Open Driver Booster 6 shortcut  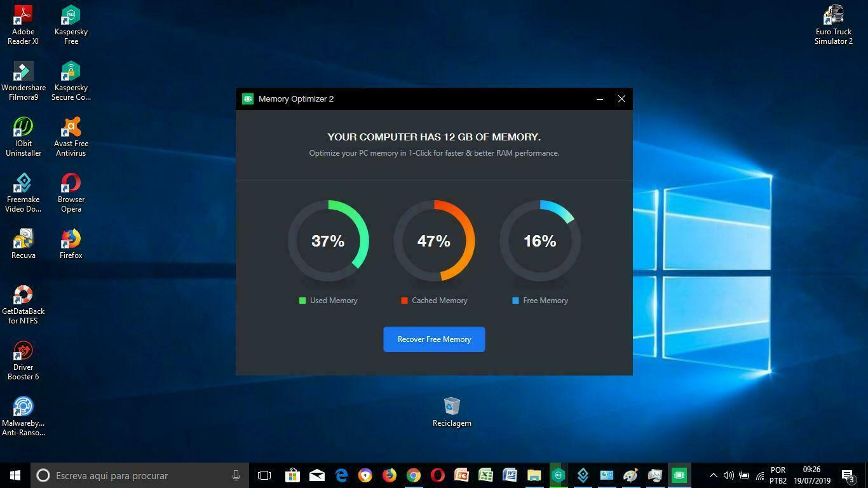point(24,360)
